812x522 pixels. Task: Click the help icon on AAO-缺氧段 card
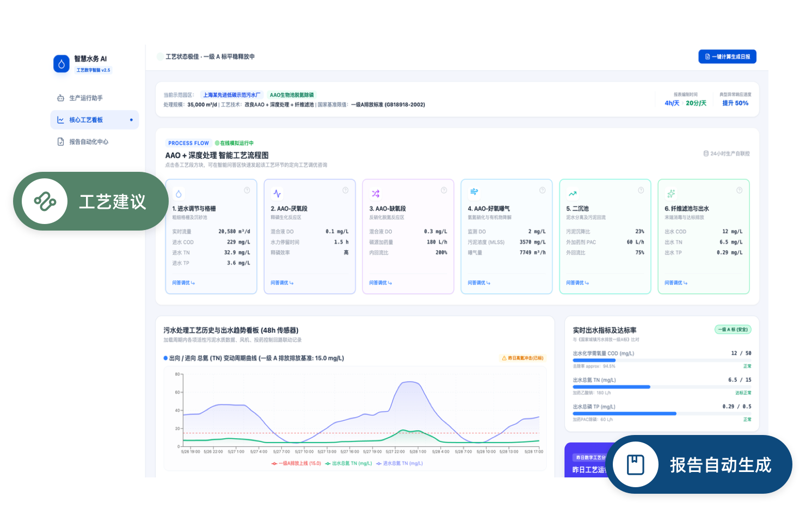pyautogui.click(x=444, y=190)
